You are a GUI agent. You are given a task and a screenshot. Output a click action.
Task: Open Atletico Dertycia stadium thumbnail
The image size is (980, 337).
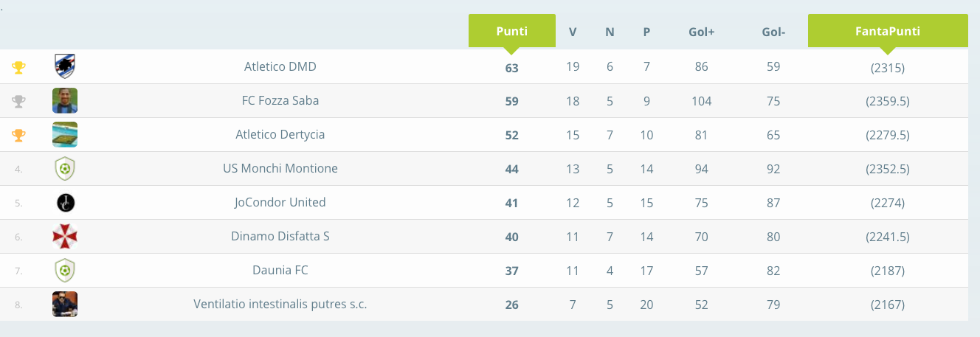coord(65,135)
